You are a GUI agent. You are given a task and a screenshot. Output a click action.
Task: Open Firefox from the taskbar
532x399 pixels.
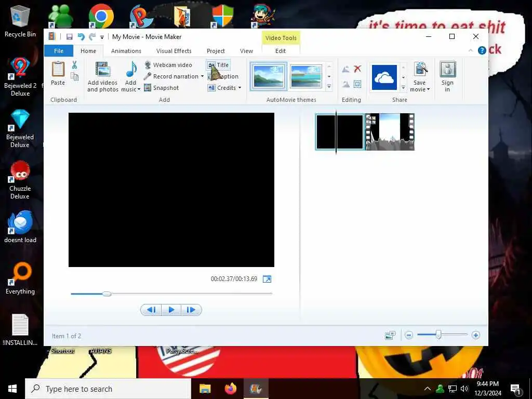tap(231, 389)
